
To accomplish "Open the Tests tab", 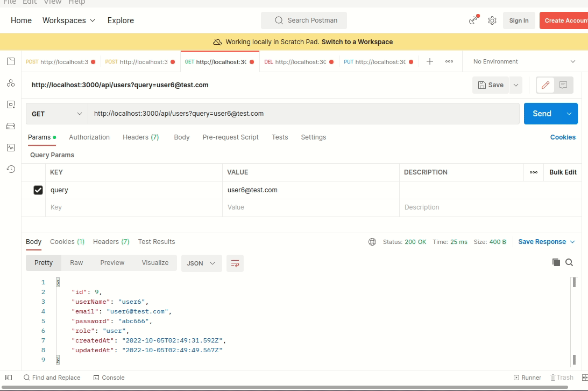I will (x=280, y=137).
